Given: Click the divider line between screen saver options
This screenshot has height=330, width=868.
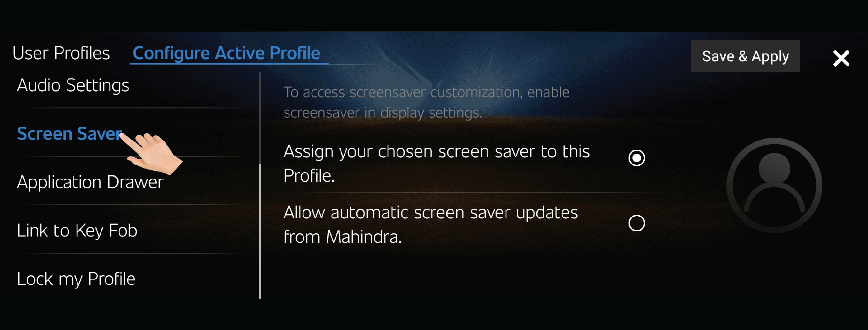Looking at the screenshot, I should click(x=472, y=192).
